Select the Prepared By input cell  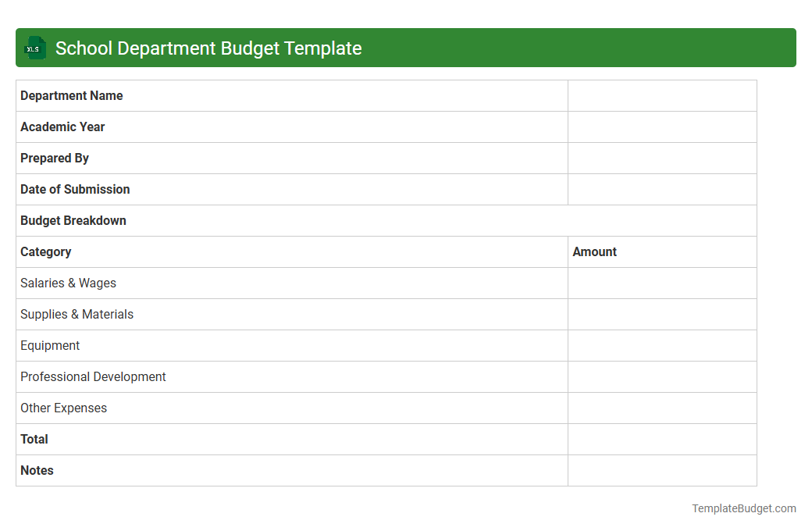click(662, 158)
